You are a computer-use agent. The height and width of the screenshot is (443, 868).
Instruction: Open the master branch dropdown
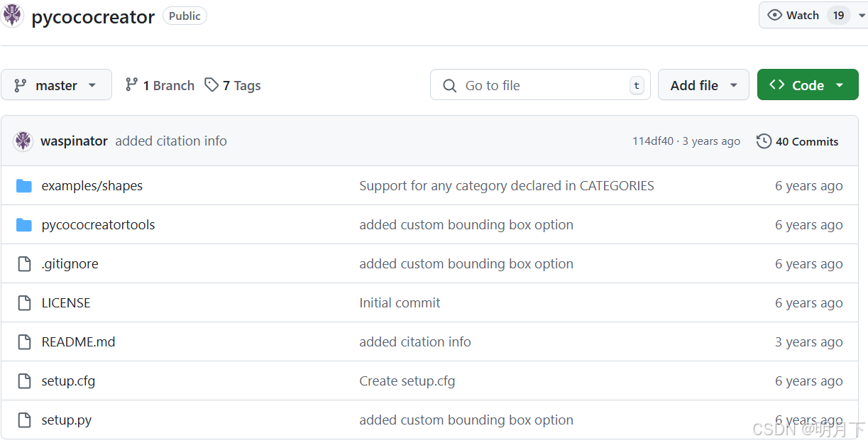(x=57, y=85)
